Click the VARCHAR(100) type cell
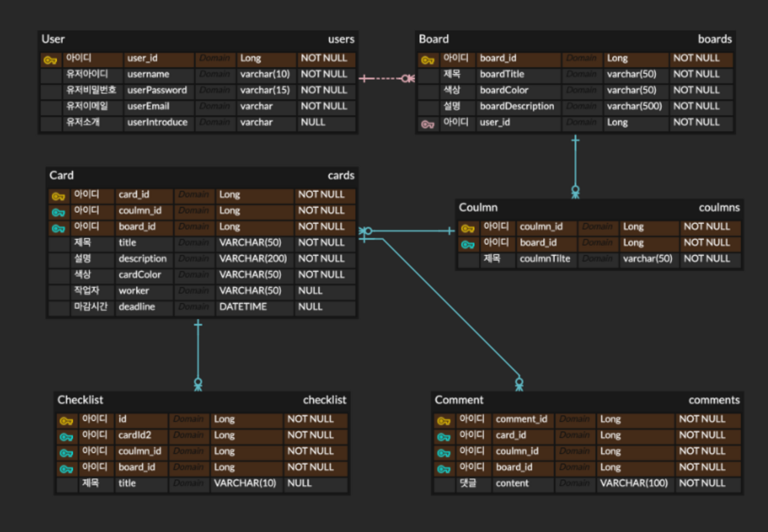This screenshot has height=532, width=768. pos(634,483)
